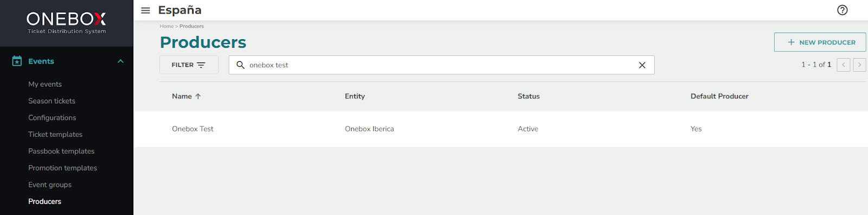
Task: Collapse the Events sidebar section
Action: pos(120,61)
